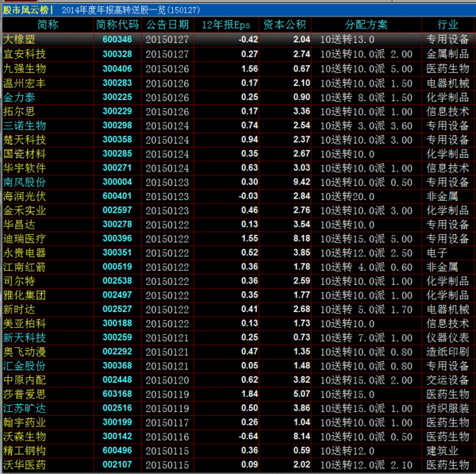Select distribution plan 10送转13.0

(347, 40)
